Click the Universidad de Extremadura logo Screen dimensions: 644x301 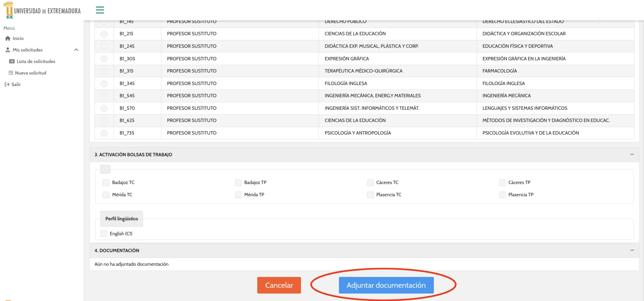click(x=42, y=10)
